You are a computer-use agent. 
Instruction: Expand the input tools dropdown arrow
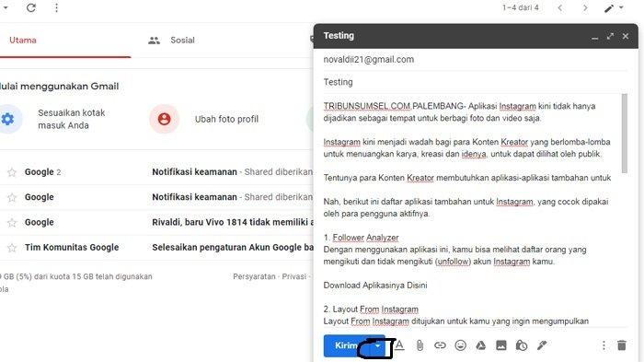click(x=621, y=7)
